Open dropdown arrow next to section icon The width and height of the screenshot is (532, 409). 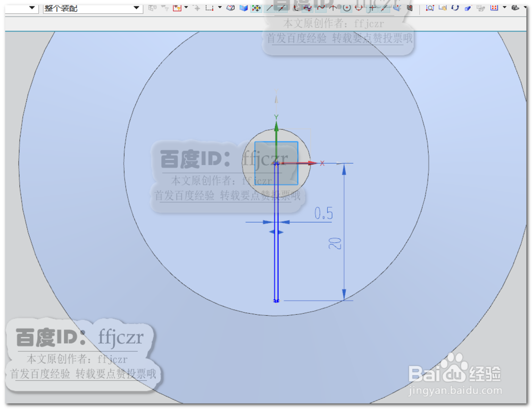[x=504, y=7]
